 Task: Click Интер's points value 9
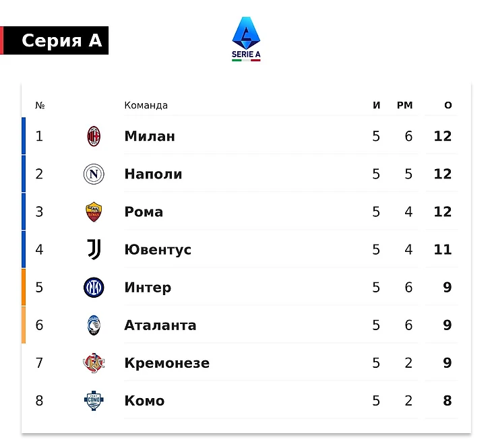point(448,288)
